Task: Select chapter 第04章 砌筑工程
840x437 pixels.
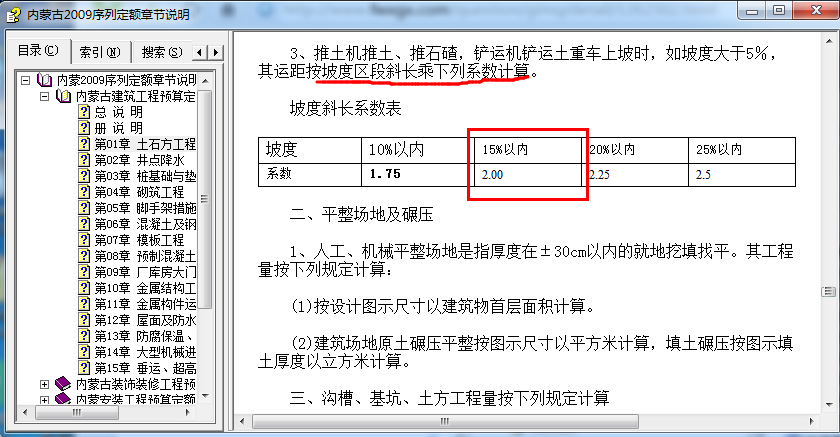Action: pyautogui.click(x=139, y=192)
